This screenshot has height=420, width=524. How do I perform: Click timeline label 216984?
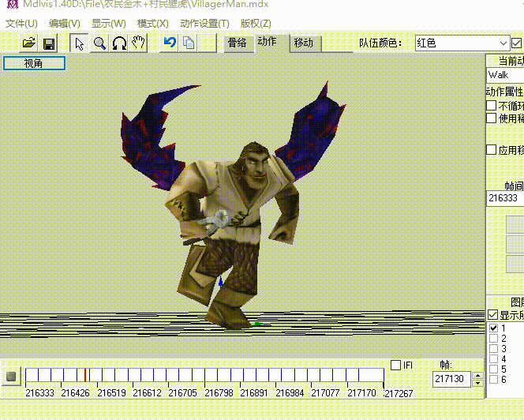click(290, 393)
